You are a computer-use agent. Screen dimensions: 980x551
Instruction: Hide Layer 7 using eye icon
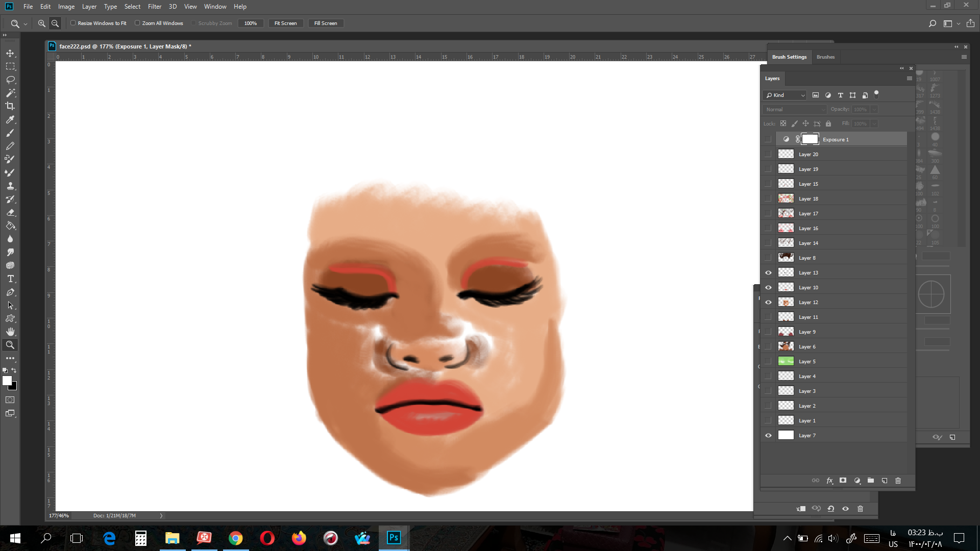768,436
